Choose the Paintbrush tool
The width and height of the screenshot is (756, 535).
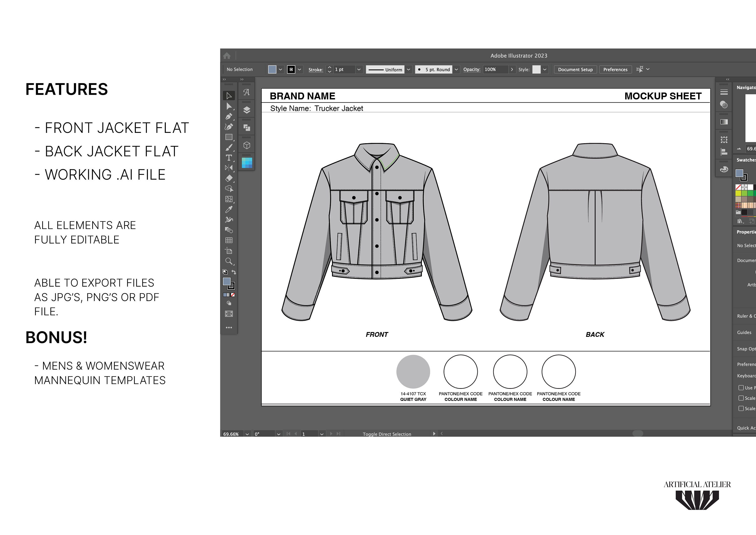tap(229, 147)
